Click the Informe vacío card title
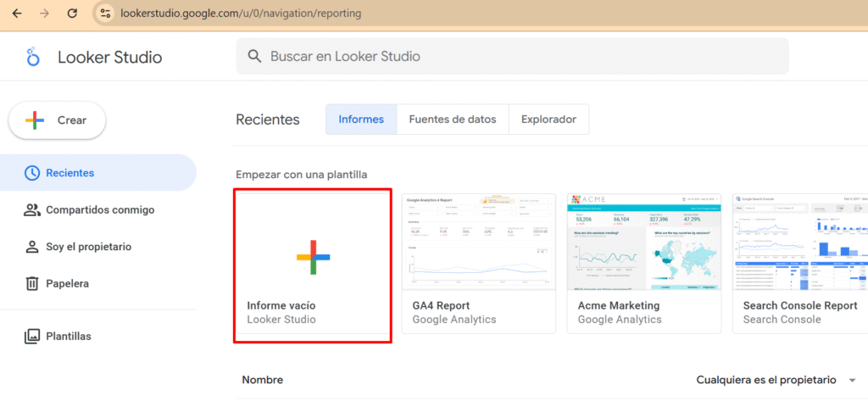The width and height of the screenshot is (868, 407). point(281,305)
